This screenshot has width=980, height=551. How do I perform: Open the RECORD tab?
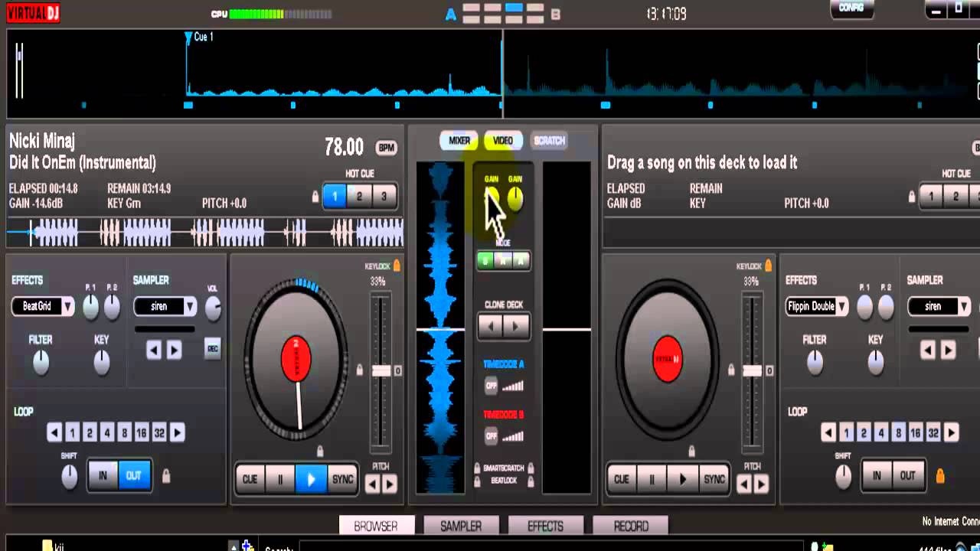tap(631, 527)
